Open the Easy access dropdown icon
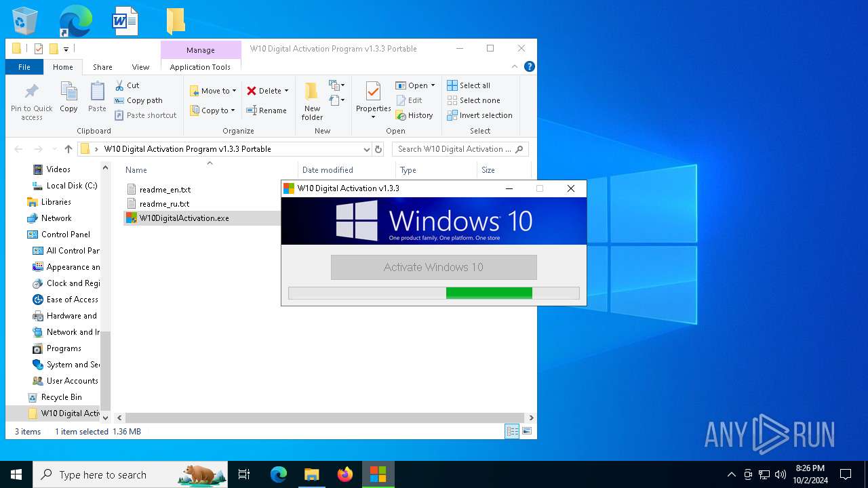Screen dimensions: 868x488 (337, 101)
